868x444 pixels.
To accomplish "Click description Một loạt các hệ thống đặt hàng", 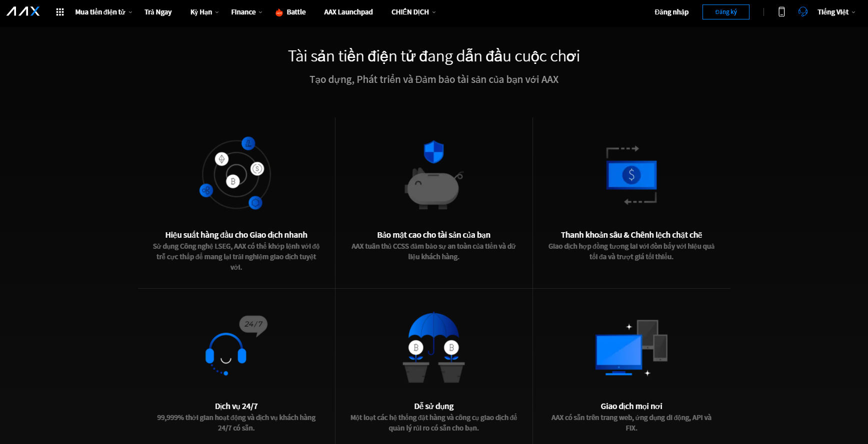I will tap(434, 423).
